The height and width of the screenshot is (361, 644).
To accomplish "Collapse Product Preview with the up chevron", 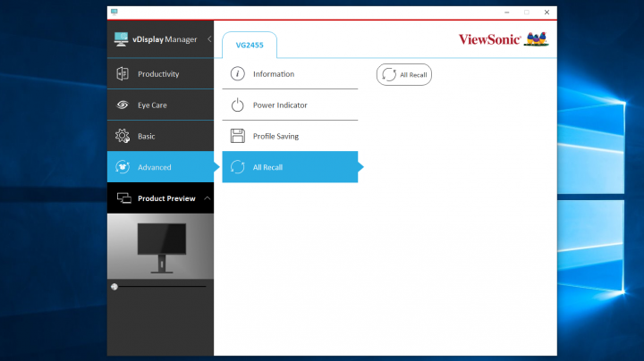I will (x=208, y=198).
